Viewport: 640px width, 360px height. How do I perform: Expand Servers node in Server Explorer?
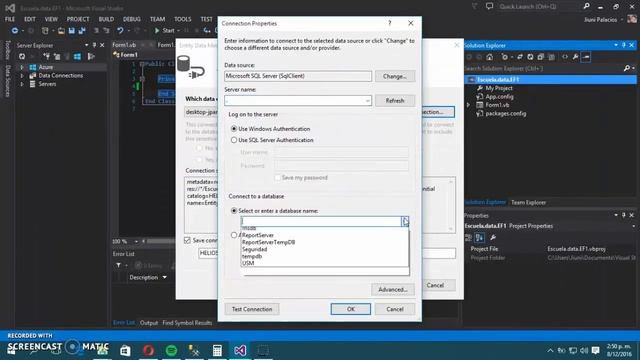point(22,84)
